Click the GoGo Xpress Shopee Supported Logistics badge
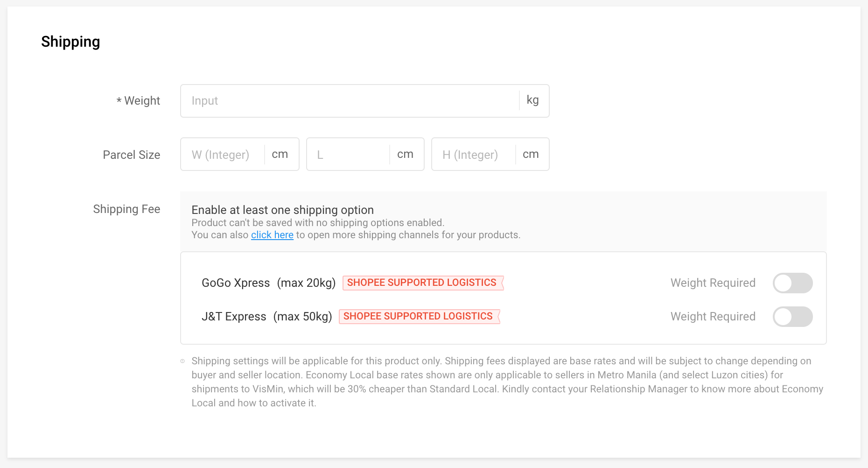 (x=423, y=283)
